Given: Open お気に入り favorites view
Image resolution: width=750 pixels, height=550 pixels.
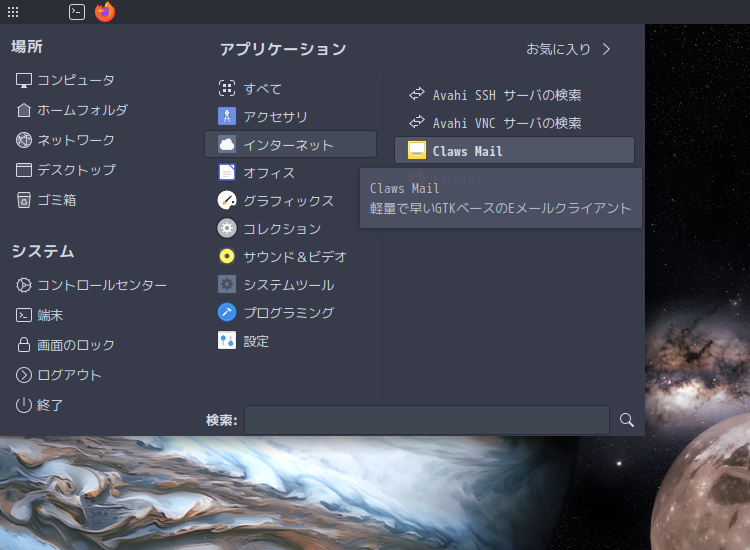Looking at the screenshot, I should 558,49.
